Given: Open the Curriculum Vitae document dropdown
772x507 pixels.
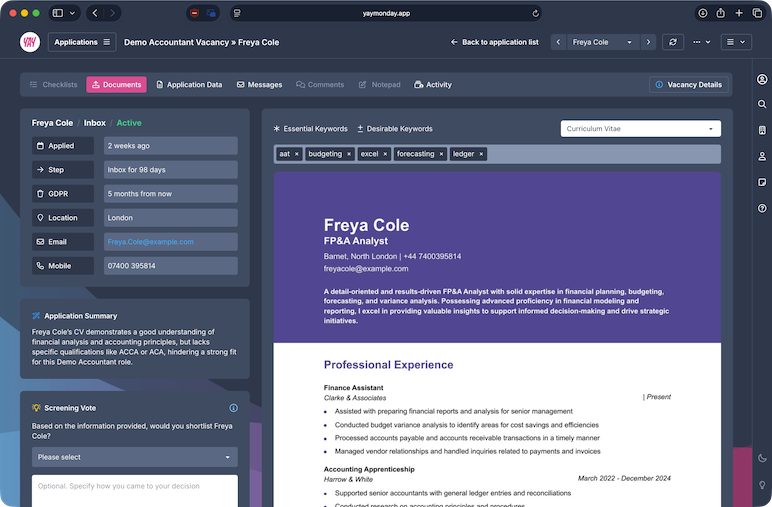Looking at the screenshot, I should (x=640, y=129).
